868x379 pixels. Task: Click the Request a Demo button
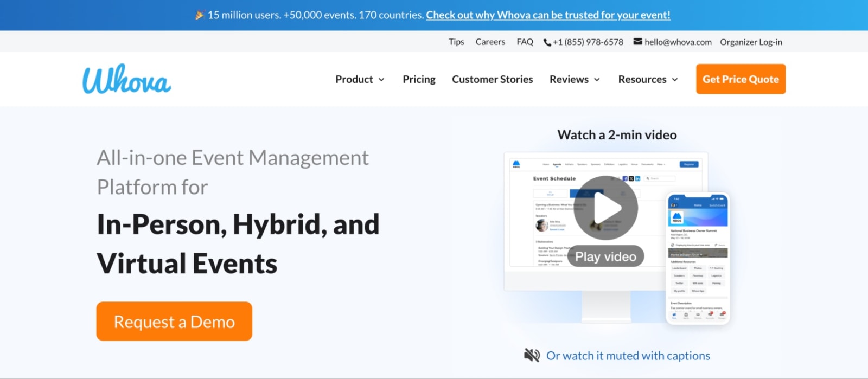[x=174, y=322]
